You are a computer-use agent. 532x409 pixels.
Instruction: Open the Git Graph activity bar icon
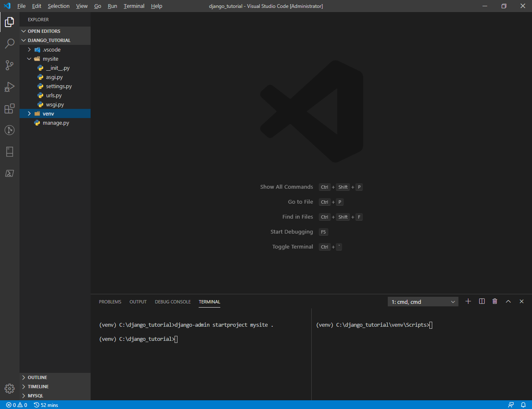click(10, 130)
